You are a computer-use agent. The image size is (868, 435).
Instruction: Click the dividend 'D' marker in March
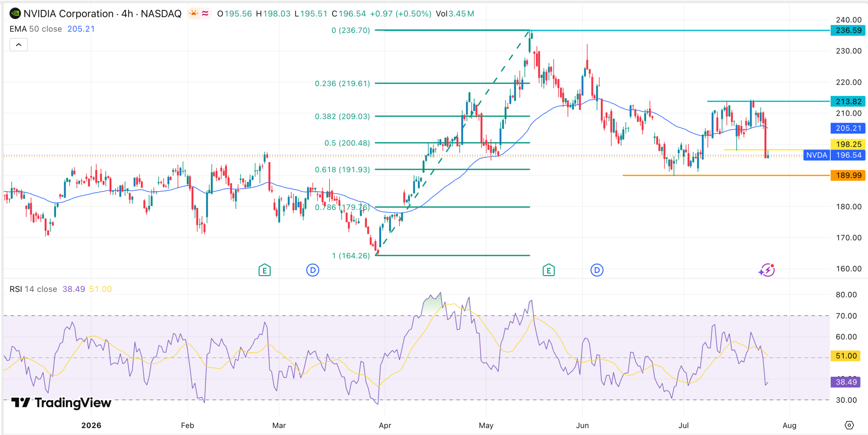(313, 270)
